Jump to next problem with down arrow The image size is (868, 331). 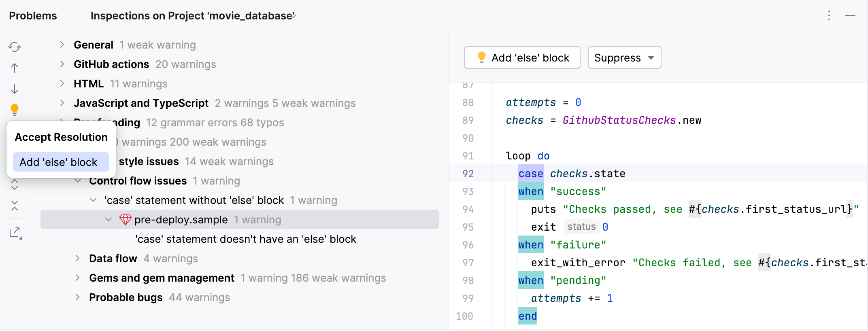point(15,89)
